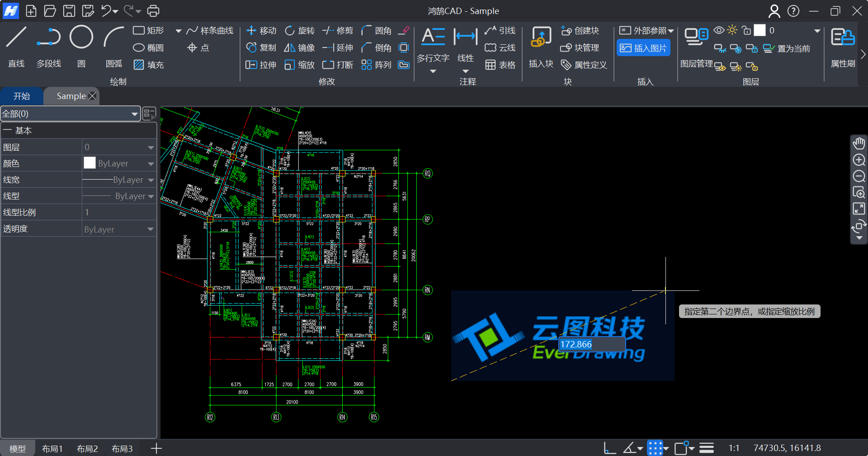Switch to the 布局1 layout tab
The height and width of the screenshot is (456, 868).
(x=52, y=448)
